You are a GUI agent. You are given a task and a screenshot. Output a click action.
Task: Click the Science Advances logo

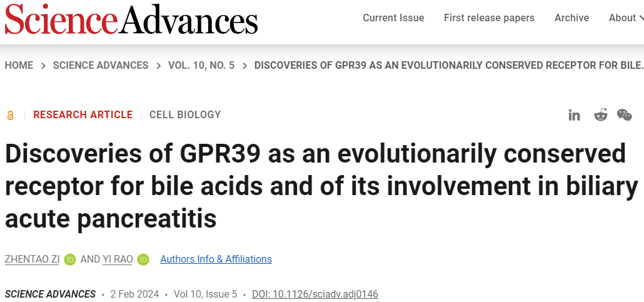point(131,19)
